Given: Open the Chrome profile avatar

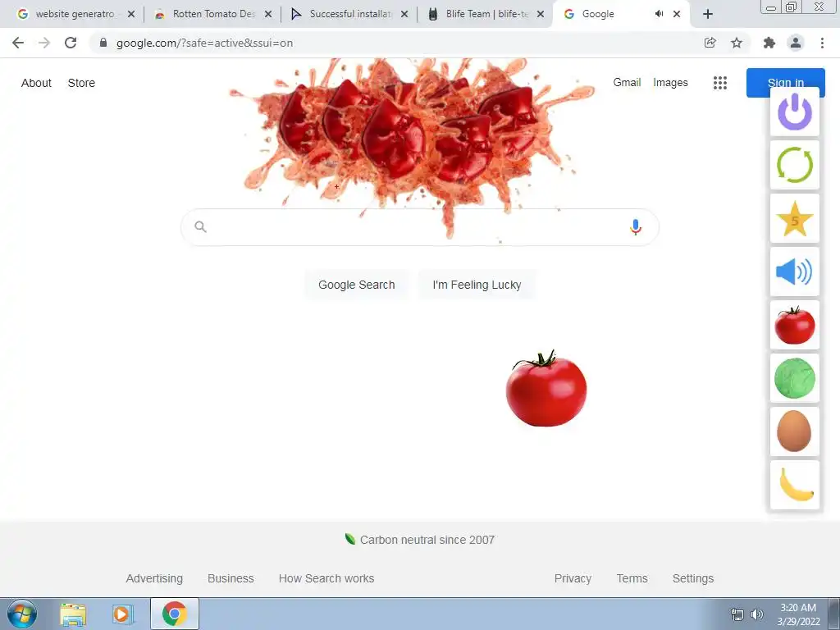Looking at the screenshot, I should [x=796, y=43].
